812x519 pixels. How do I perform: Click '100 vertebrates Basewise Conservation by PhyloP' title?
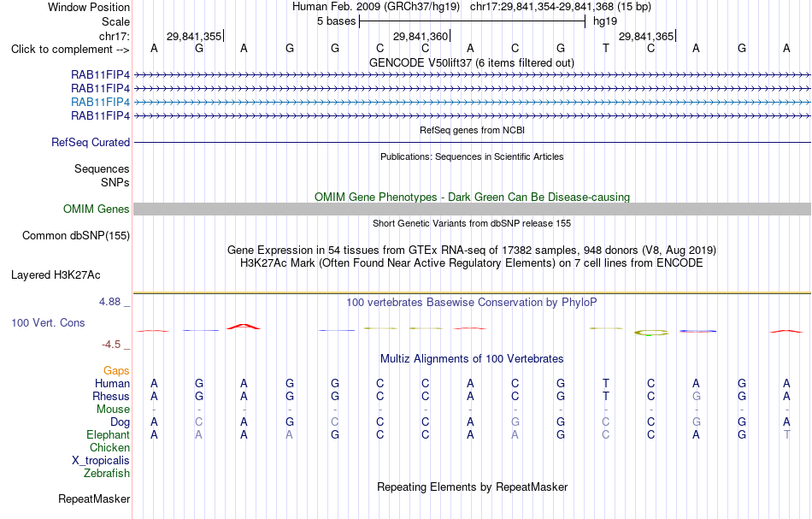[472, 303]
